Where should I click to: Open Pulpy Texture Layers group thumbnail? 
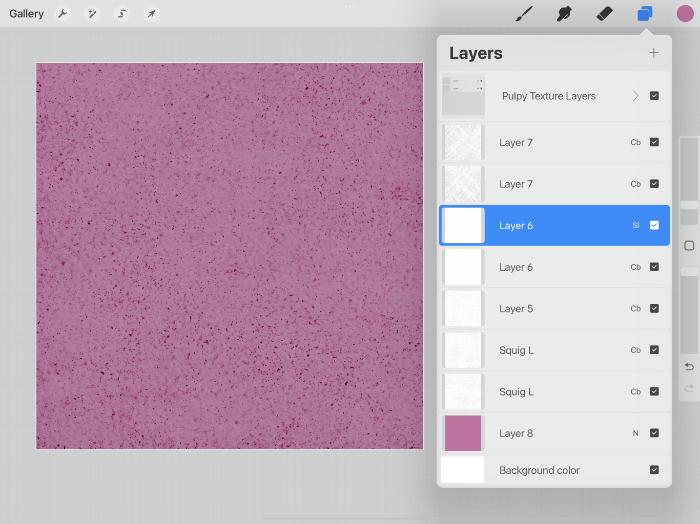[x=463, y=96]
